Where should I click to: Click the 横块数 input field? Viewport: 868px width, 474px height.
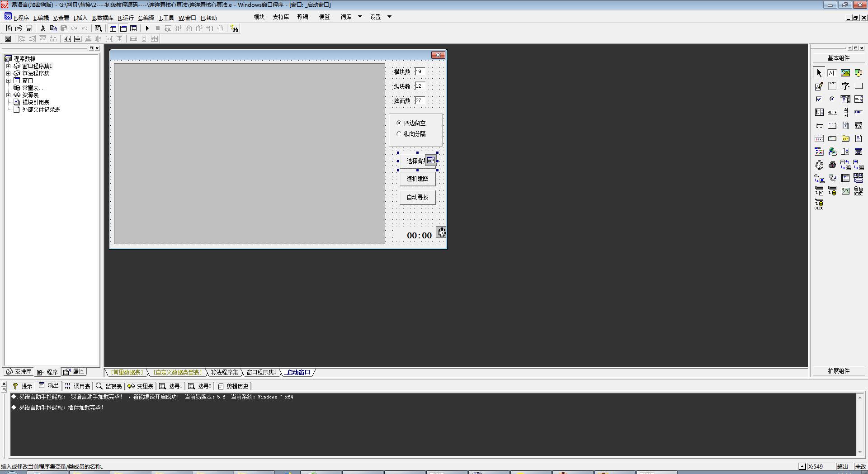pos(420,71)
